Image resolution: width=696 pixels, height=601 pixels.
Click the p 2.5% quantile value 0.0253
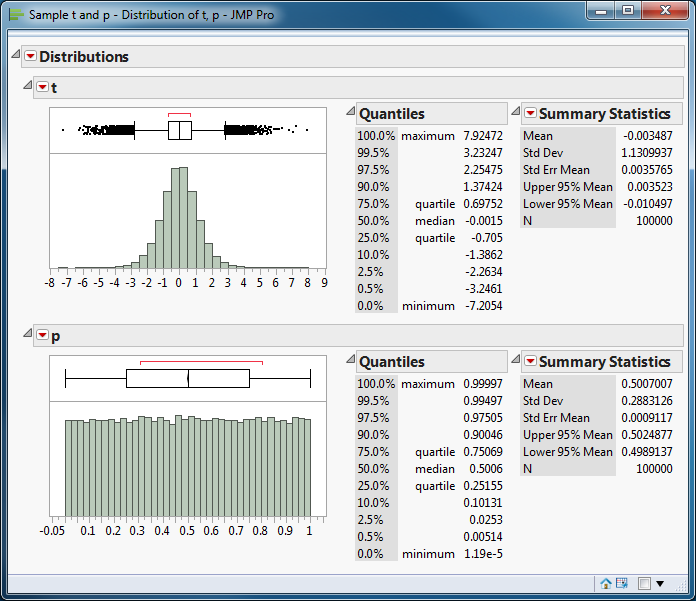coord(486,520)
